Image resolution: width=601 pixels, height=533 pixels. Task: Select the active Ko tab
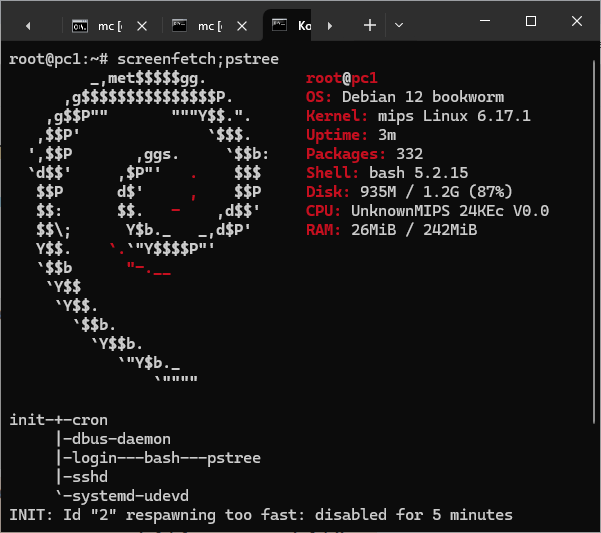click(287, 26)
